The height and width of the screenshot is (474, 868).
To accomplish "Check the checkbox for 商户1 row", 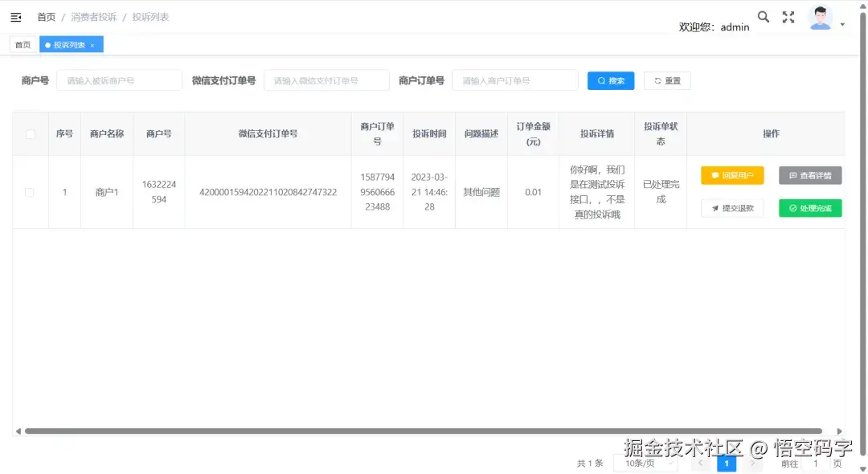I will pos(30,192).
